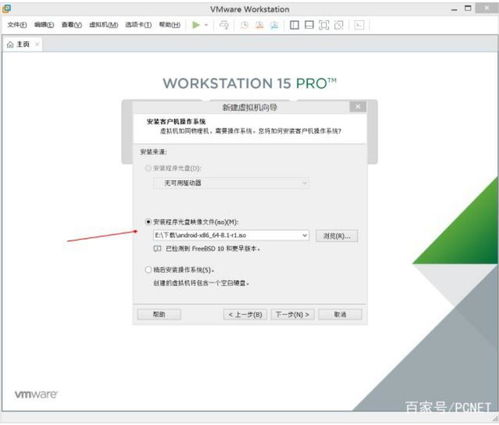Select the installer disc image (iso) radio
Viewport: 499px width, 425px height.
click(x=148, y=222)
